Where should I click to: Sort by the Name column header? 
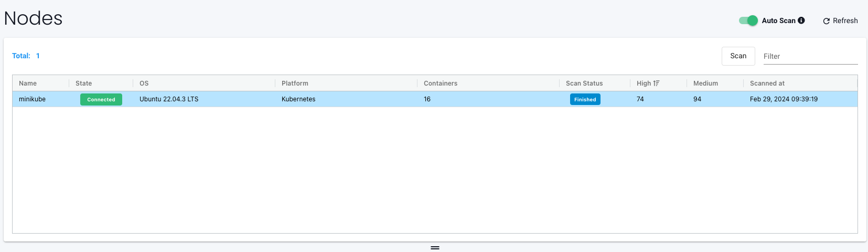(28, 83)
